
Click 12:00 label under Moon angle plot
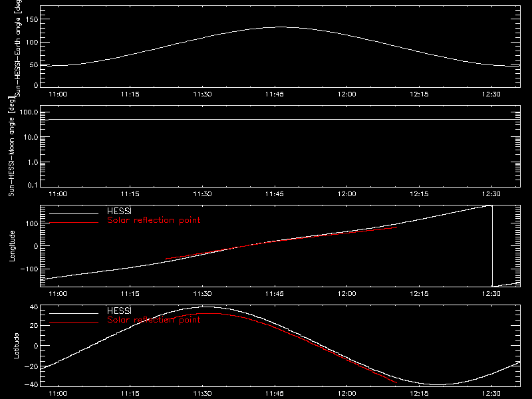(x=346, y=194)
